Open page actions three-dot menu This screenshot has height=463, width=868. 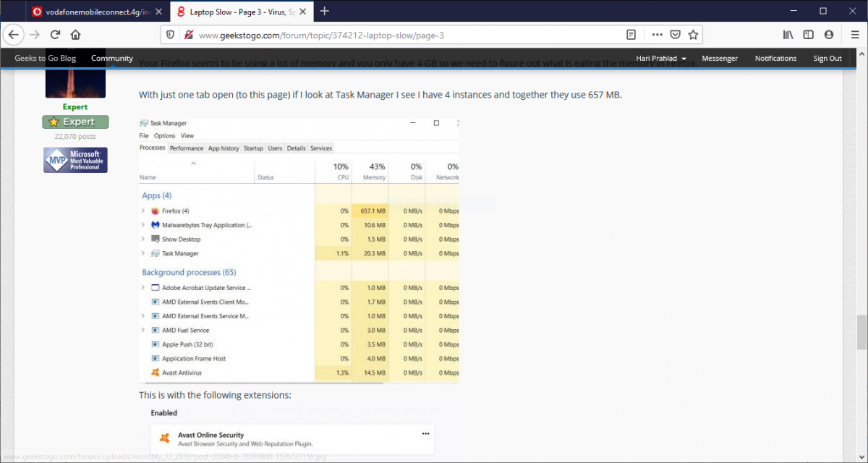tap(657, 35)
